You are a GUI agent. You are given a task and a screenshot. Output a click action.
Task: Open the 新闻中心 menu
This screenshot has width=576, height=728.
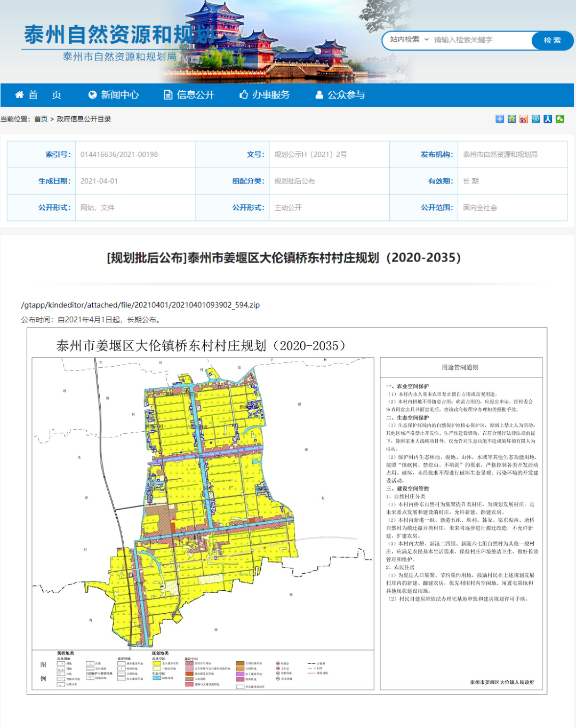click(113, 95)
